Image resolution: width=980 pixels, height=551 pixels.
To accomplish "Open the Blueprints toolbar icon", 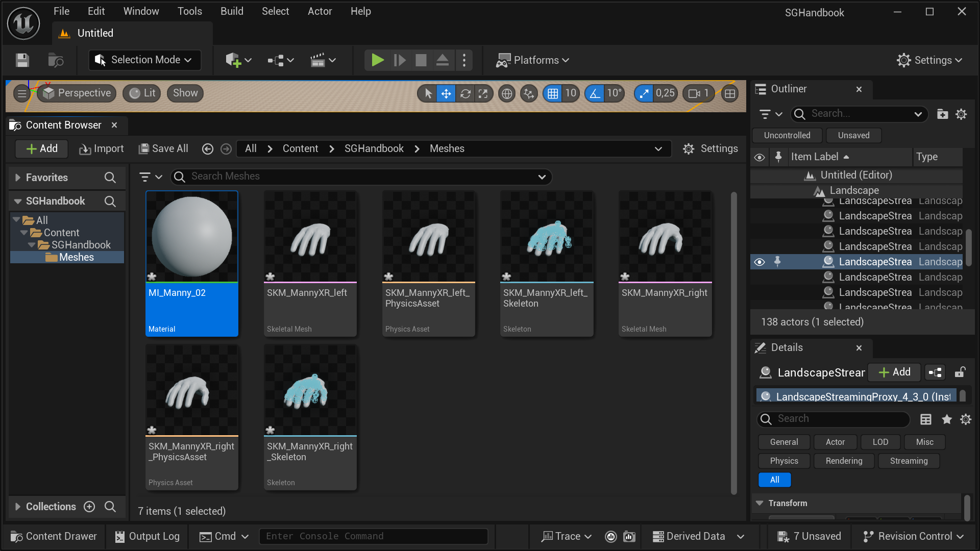I will click(x=279, y=60).
